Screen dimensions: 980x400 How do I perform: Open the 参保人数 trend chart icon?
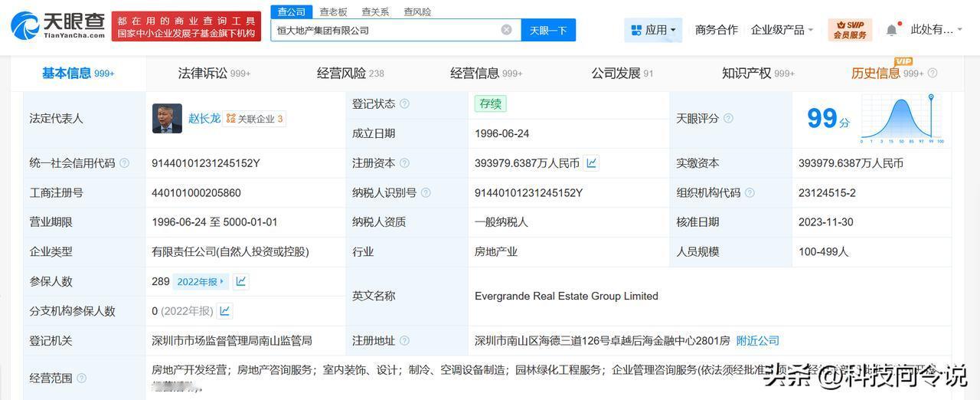point(240,281)
